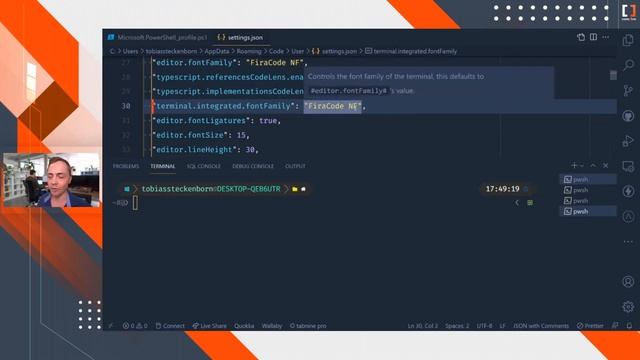This screenshot has width=640, height=360.
Task: Open the notifications bell in the status bar
Action: 629,326
